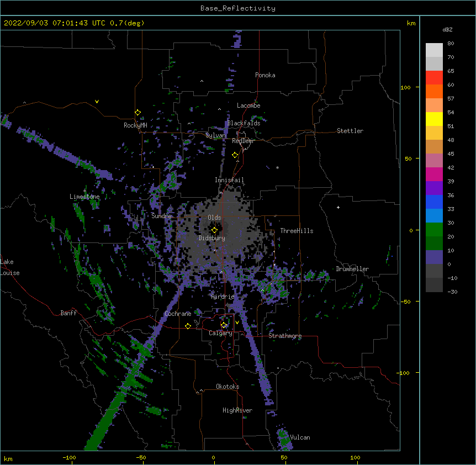Click the purple swatch at 10 dBZ

click(x=434, y=257)
